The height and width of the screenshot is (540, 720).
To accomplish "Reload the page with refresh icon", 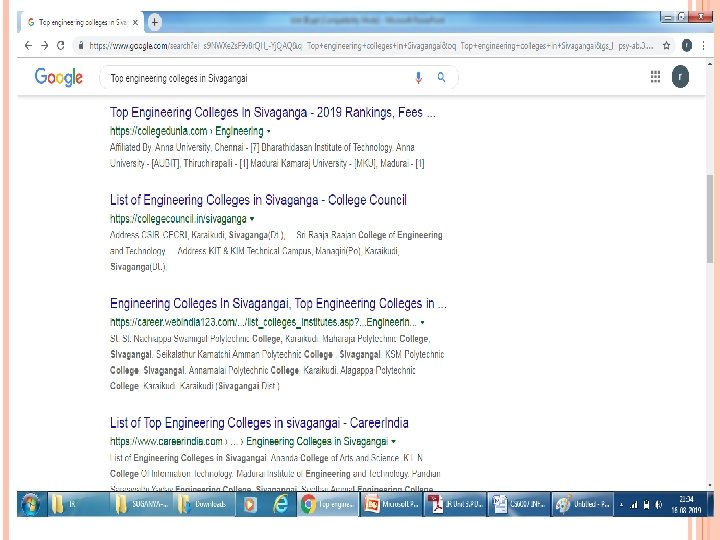I will click(x=61, y=45).
